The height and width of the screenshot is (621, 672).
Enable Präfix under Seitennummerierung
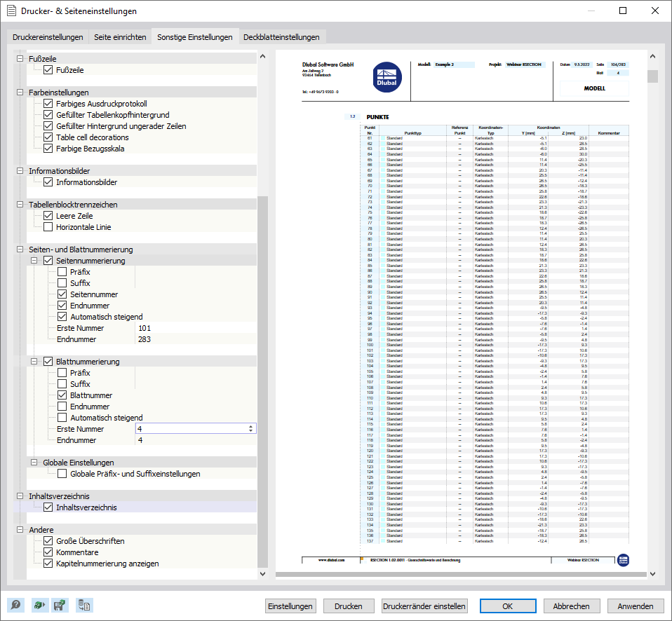[x=62, y=272]
